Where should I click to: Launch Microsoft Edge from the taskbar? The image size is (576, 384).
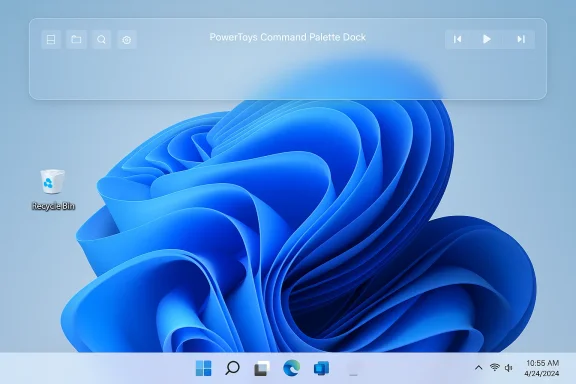[x=292, y=368]
